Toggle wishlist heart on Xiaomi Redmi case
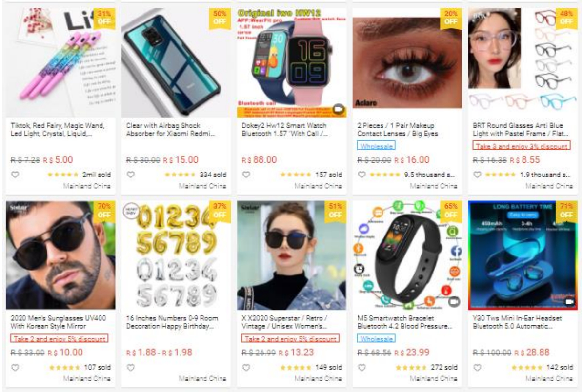The height and width of the screenshot is (392, 583). (x=131, y=175)
